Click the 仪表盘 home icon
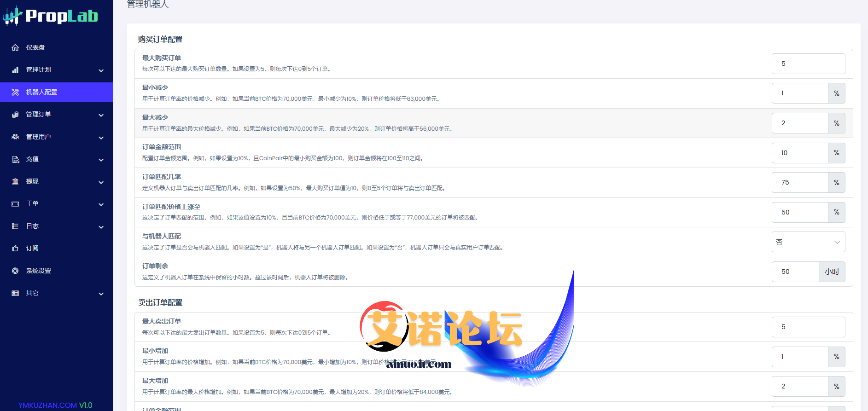Viewport: 868px width, 411px height. click(x=15, y=47)
